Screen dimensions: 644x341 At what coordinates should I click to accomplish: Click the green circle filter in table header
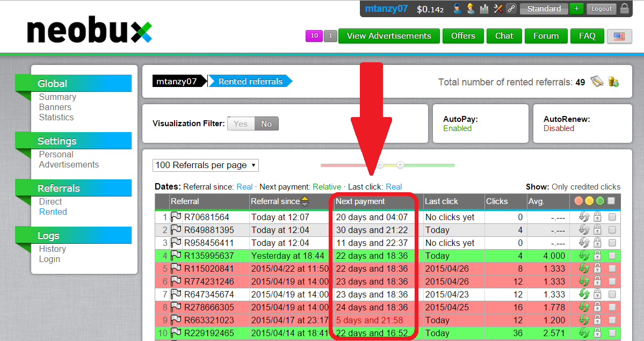click(600, 201)
